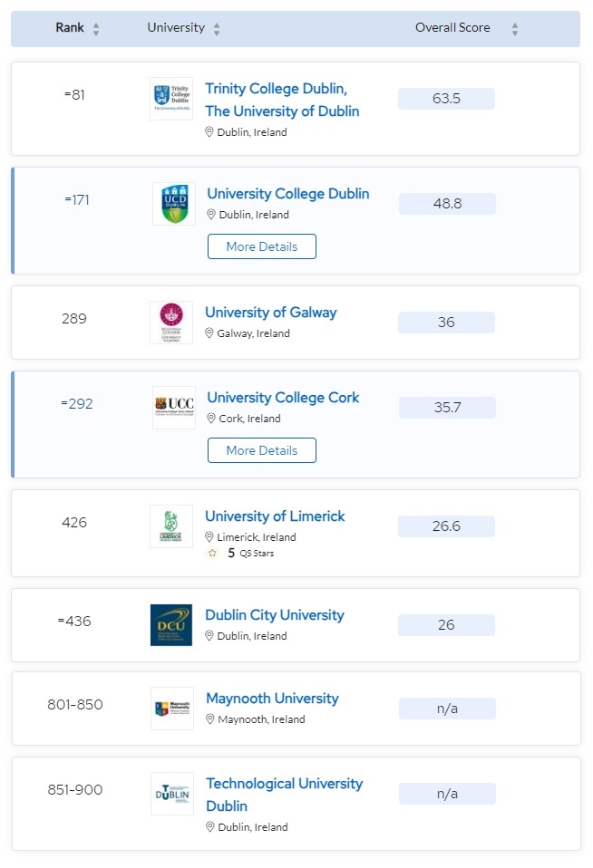Open the Dublin City University link
This screenshot has width=593, height=868.
click(x=275, y=614)
